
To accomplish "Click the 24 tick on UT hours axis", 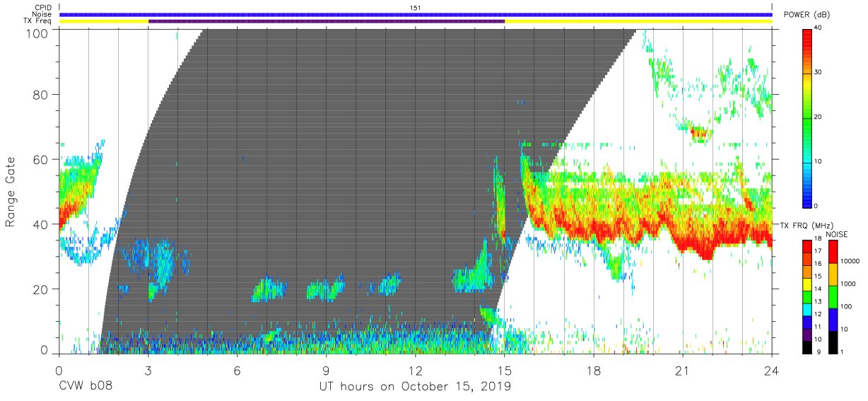I will (x=772, y=369).
